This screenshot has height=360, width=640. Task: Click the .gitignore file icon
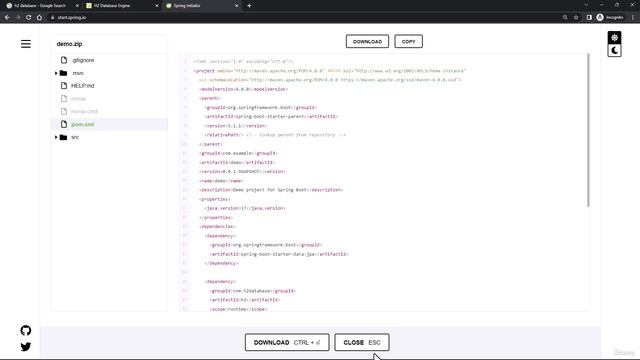tap(64, 60)
